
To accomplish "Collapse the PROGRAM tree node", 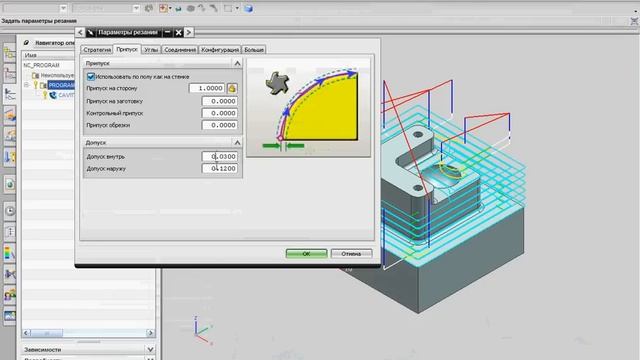I will [27, 85].
